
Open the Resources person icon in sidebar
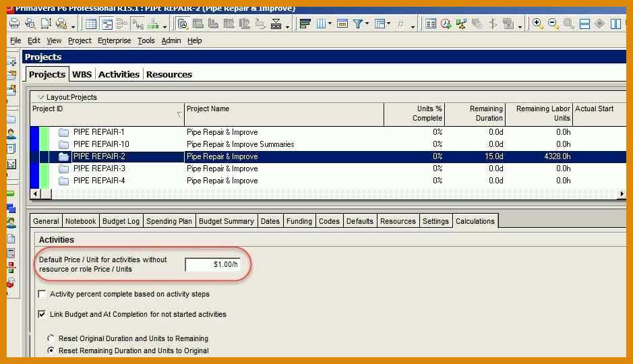(11, 134)
